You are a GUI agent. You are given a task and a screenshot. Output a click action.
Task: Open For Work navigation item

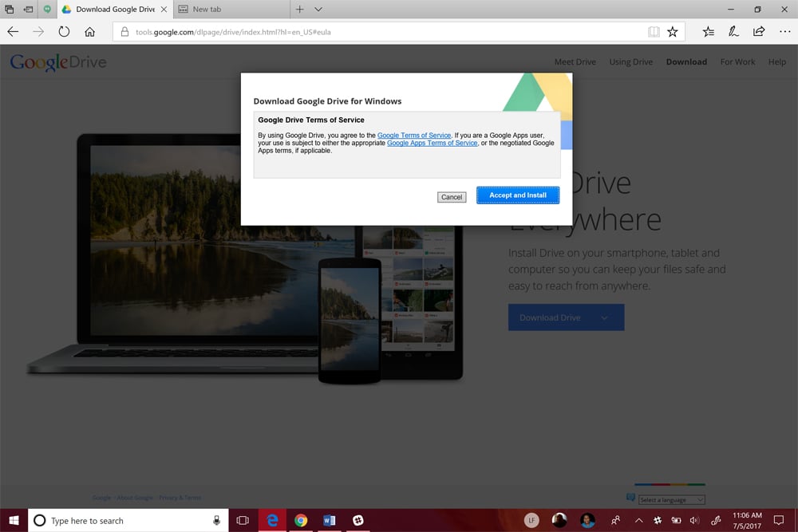tap(737, 61)
